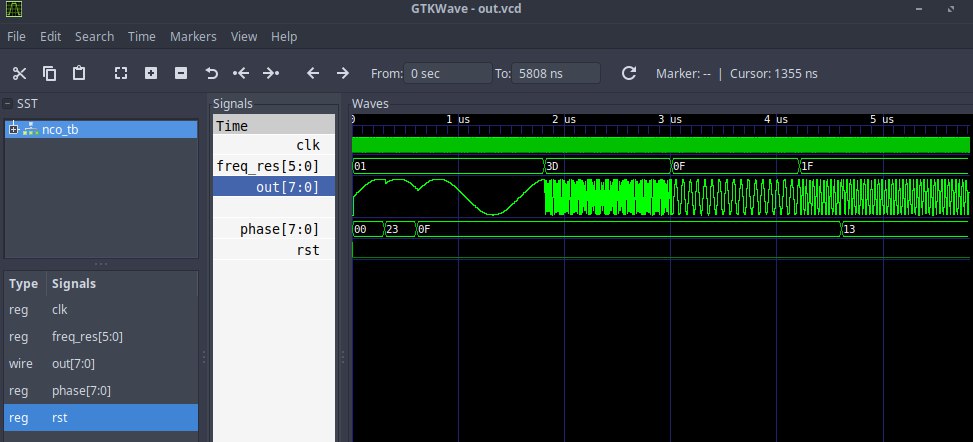Click the Zoom Fit icon

[121, 74]
